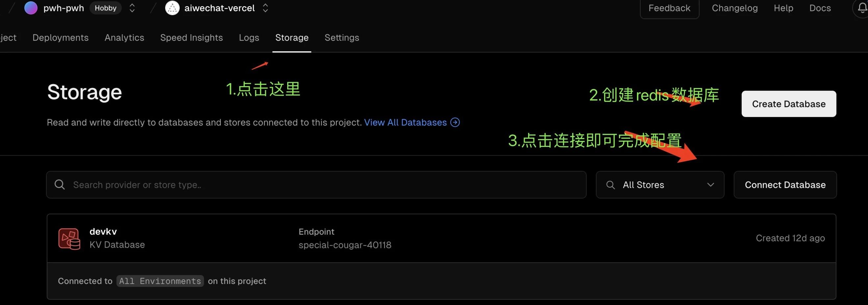Expand the project switcher beside aiwechat-vercel

(x=265, y=8)
